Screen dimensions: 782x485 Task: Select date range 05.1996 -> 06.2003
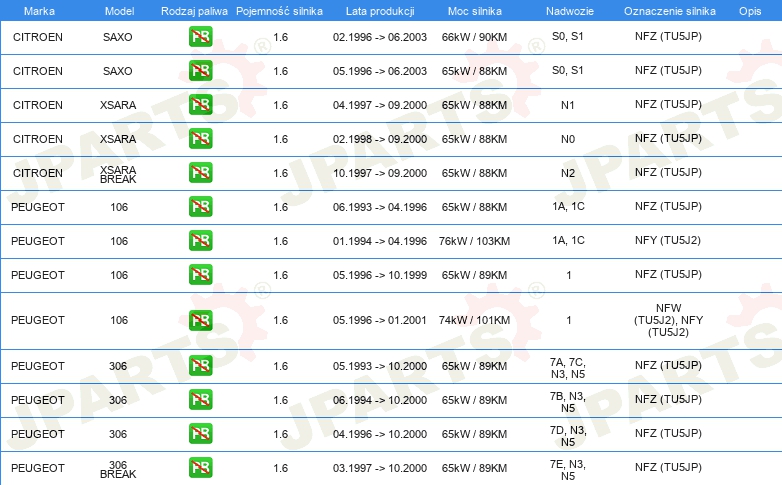(380, 71)
